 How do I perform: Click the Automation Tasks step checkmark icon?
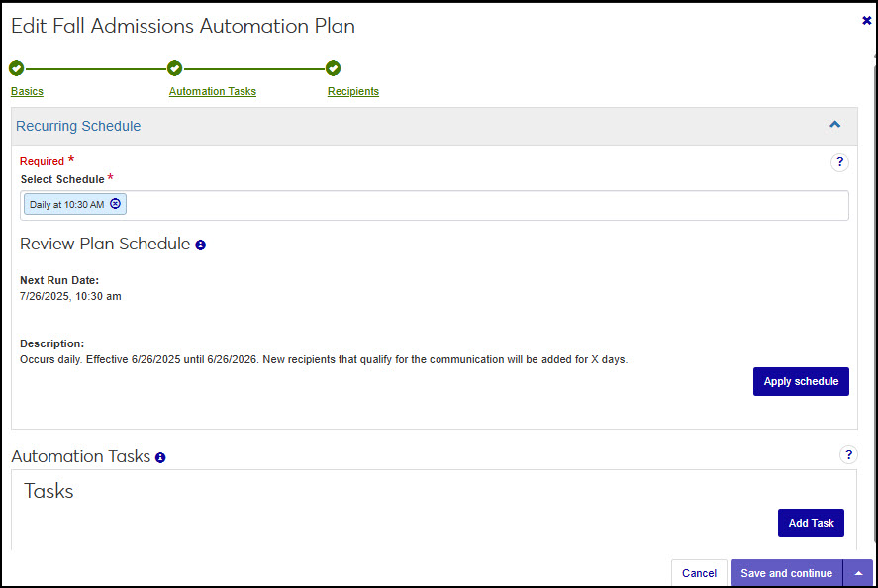coord(175,68)
